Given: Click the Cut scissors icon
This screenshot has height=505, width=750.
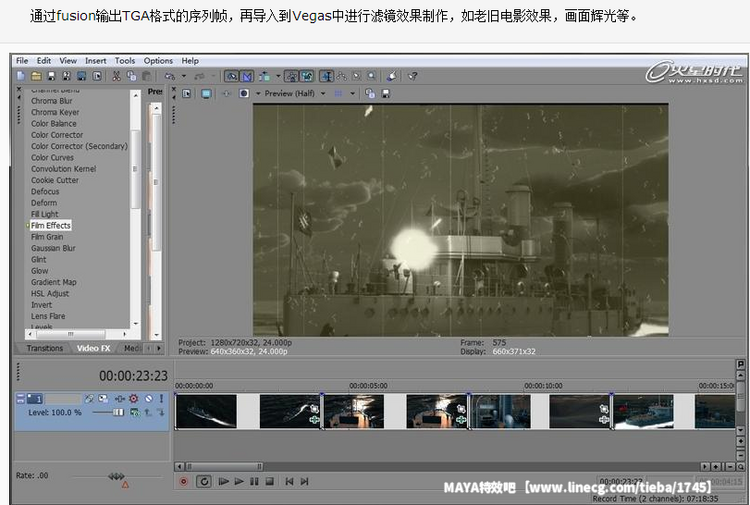Looking at the screenshot, I should 116,76.
